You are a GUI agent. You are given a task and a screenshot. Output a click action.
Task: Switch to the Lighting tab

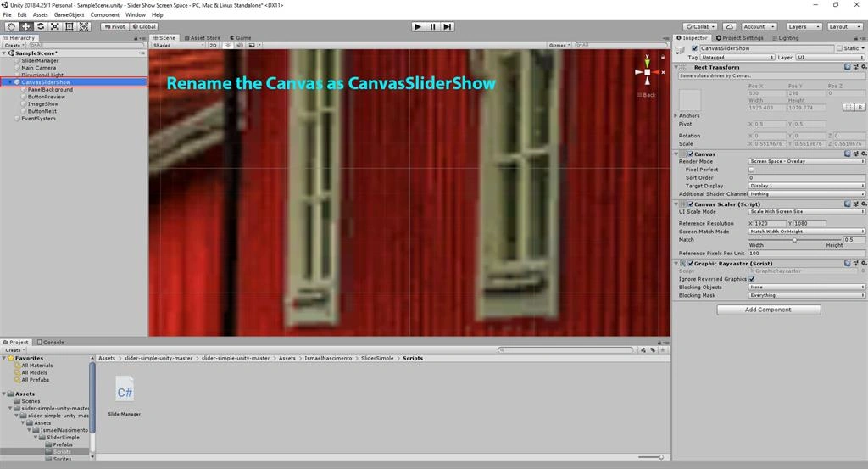coord(785,37)
